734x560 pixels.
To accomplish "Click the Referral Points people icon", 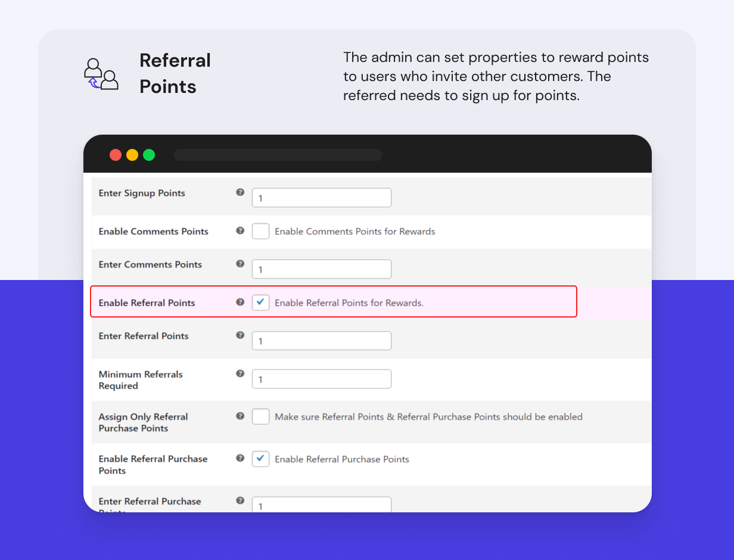I will pyautogui.click(x=100, y=74).
